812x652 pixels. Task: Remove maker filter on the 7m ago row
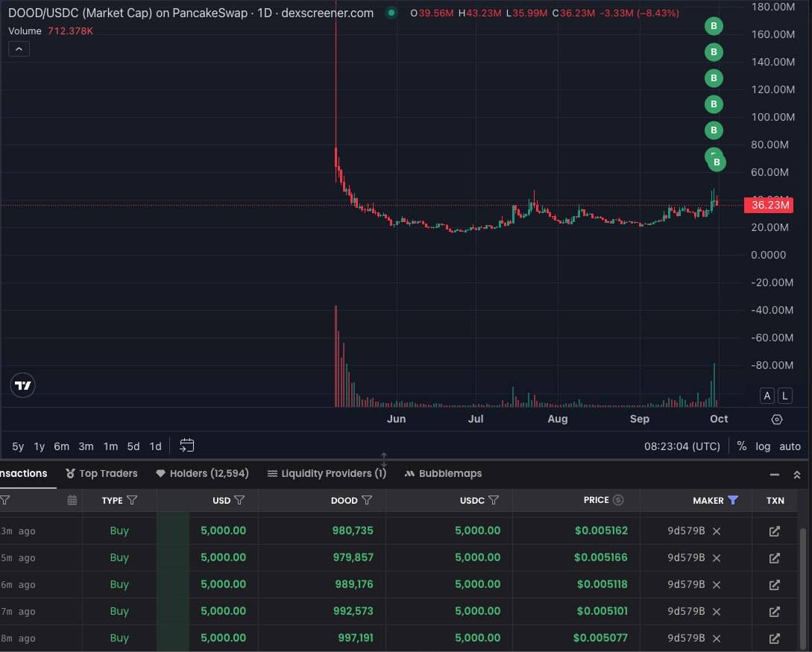(x=717, y=612)
